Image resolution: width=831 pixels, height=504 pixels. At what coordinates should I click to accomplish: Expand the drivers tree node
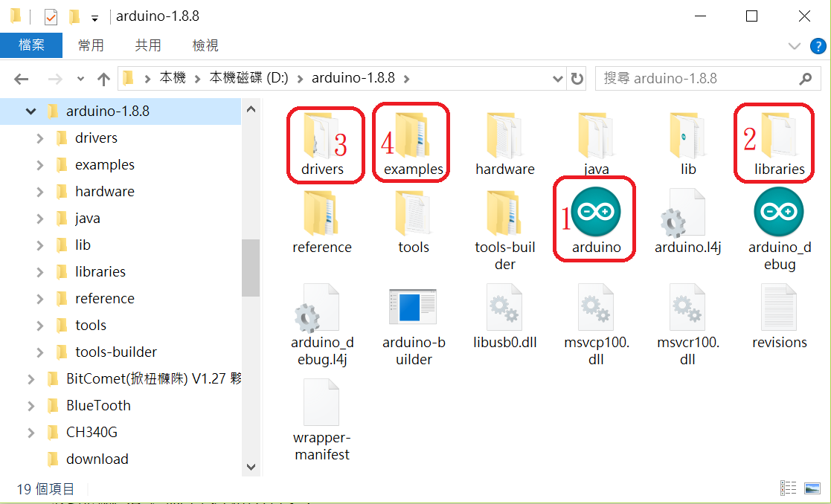tap(39, 138)
